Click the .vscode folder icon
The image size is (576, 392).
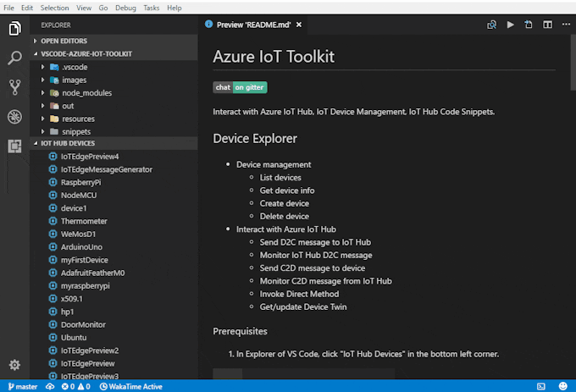click(54, 67)
